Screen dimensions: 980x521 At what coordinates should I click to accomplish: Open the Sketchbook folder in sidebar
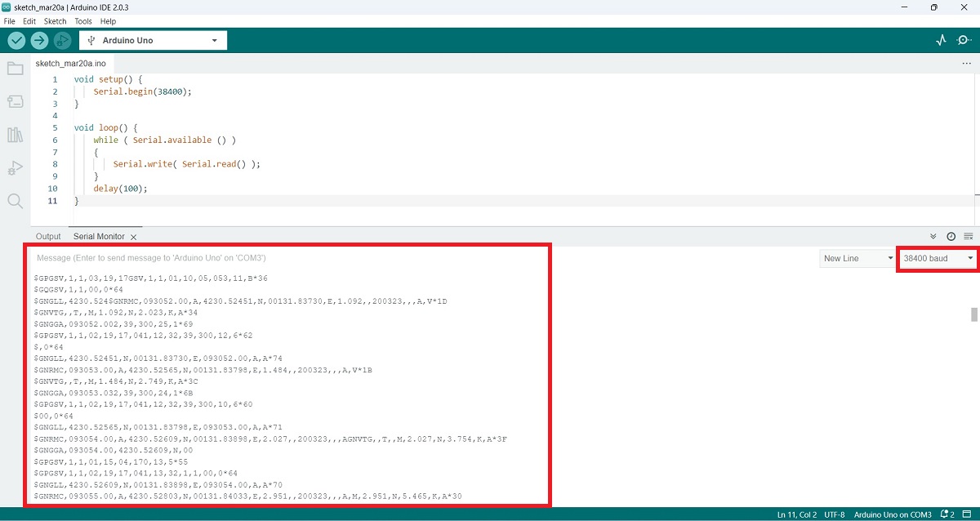tap(15, 69)
